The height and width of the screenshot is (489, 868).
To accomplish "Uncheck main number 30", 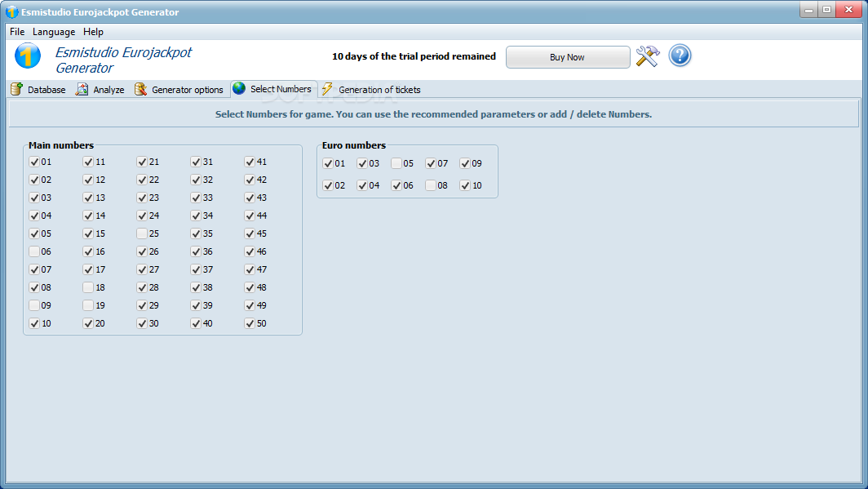I will pyautogui.click(x=142, y=323).
